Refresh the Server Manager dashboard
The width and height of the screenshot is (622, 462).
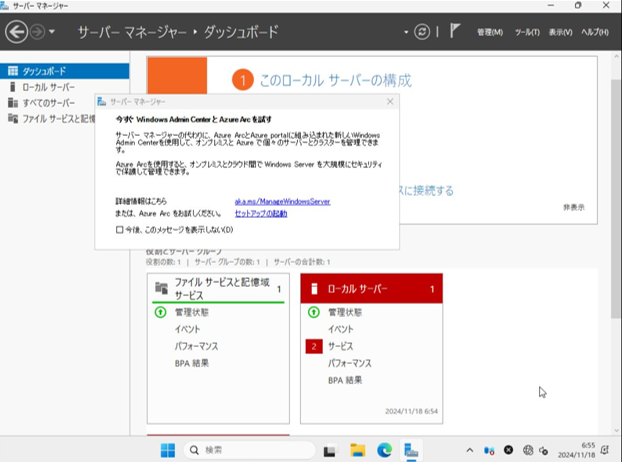coord(422,32)
